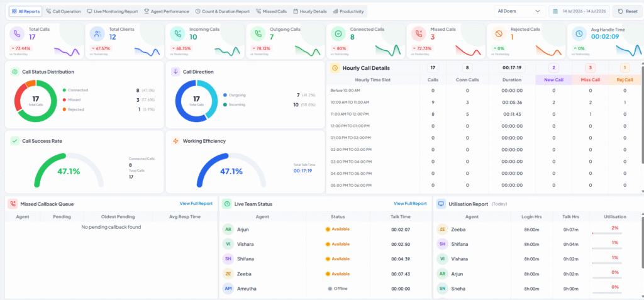Click the Working Efficiency 47.1% gauge
The width and height of the screenshot is (644, 300).
point(231,170)
